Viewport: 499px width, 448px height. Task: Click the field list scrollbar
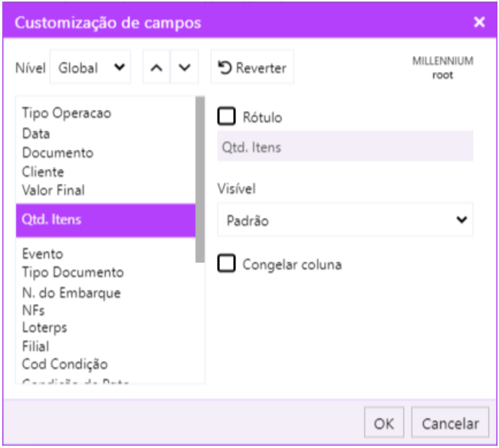[201, 179]
